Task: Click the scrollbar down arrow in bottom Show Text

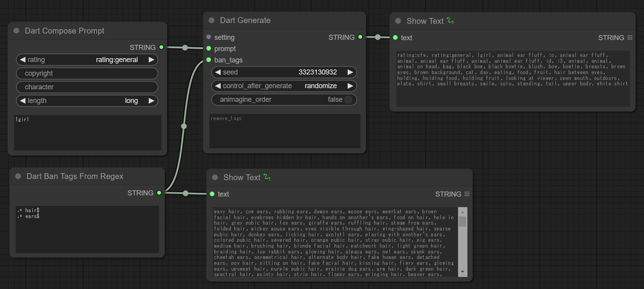Action: [x=463, y=272]
